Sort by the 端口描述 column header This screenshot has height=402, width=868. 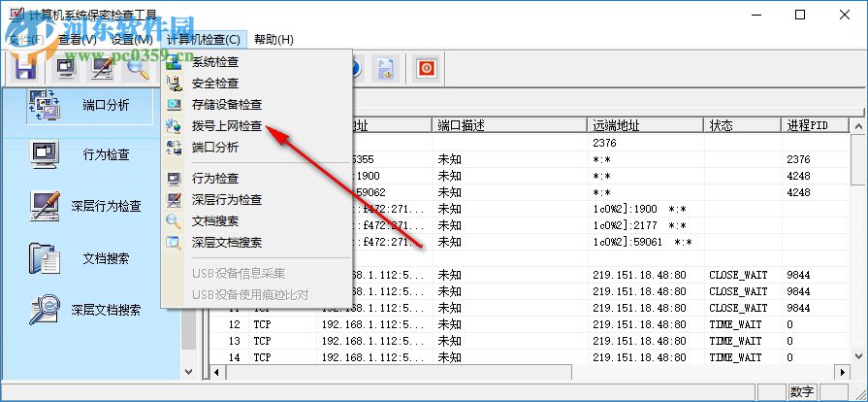[x=509, y=125]
